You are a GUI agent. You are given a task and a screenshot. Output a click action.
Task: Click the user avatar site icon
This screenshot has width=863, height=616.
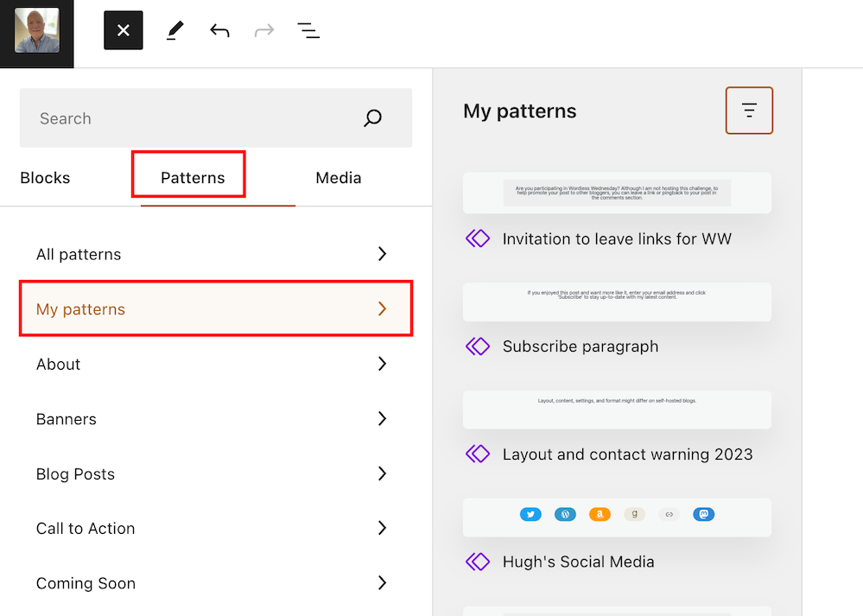[x=37, y=30]
